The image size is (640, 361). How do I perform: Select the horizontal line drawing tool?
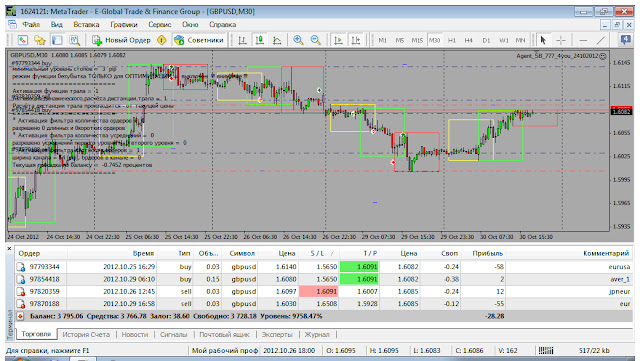coord(583,40)
